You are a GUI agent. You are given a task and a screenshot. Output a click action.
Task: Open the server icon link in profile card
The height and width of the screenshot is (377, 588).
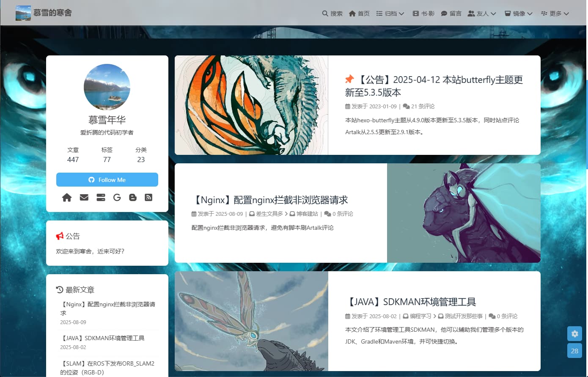[101, 198]
